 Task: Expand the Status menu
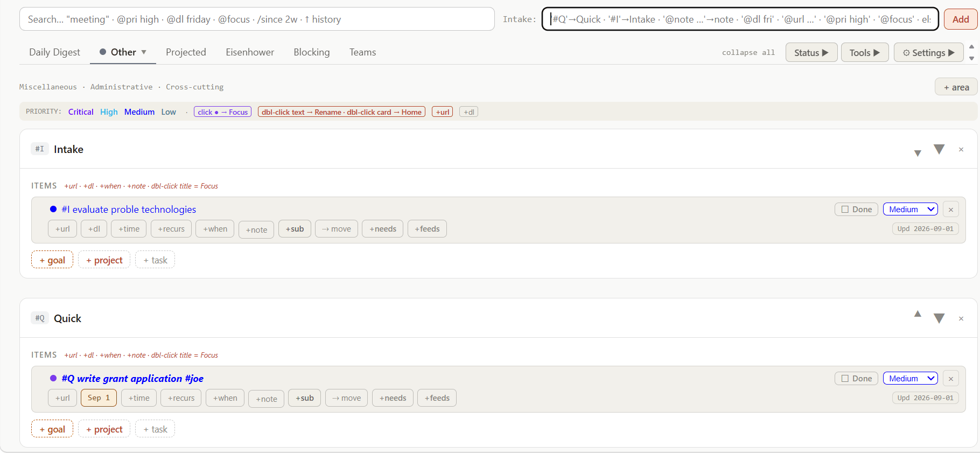pyautogui.click(x=811, y=53)
